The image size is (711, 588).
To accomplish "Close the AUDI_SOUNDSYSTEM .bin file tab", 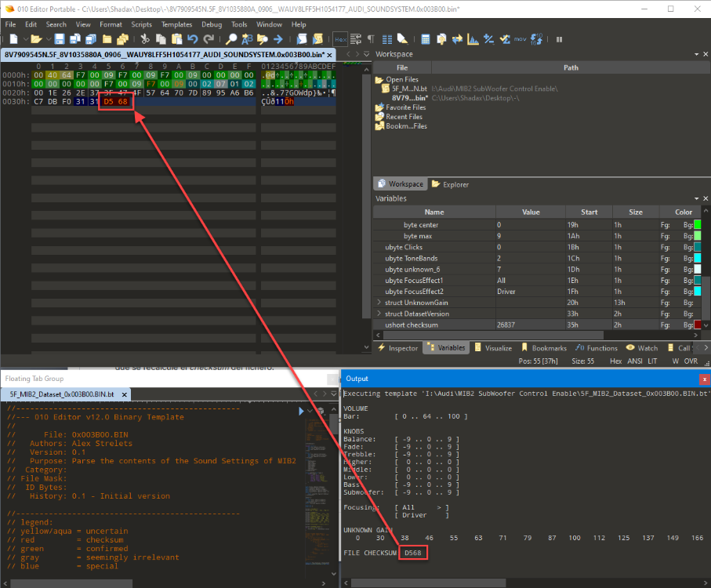I will pyautogui.click(x=330, y=55).
